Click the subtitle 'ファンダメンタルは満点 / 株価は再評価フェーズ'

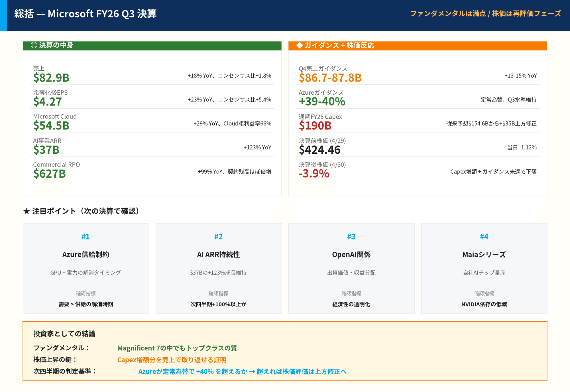tap(486, 14)
